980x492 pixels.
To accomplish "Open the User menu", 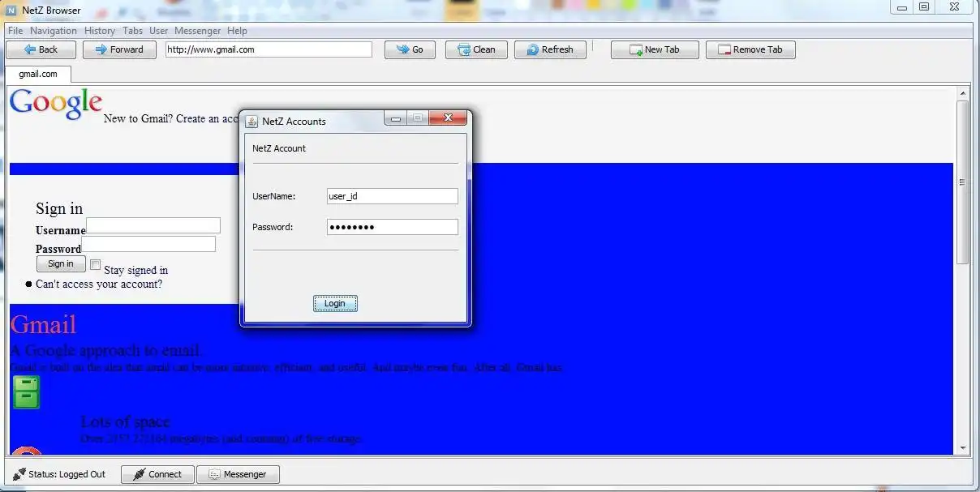I will point(159,31).
